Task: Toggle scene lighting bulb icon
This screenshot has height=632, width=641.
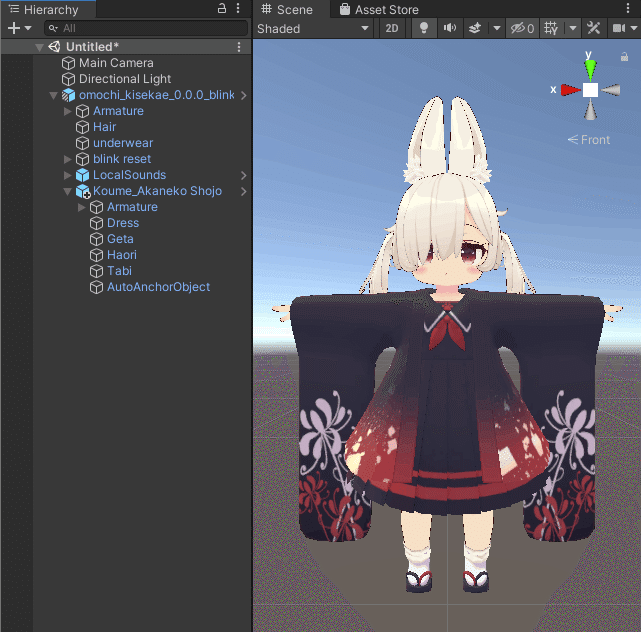Action: click(x=424, y=28)
